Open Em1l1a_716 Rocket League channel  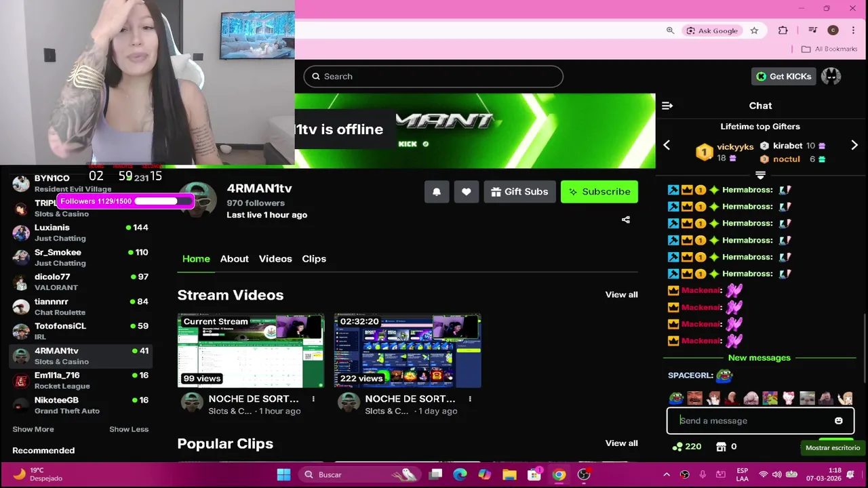pyautogui.click(x=81, y=380)
